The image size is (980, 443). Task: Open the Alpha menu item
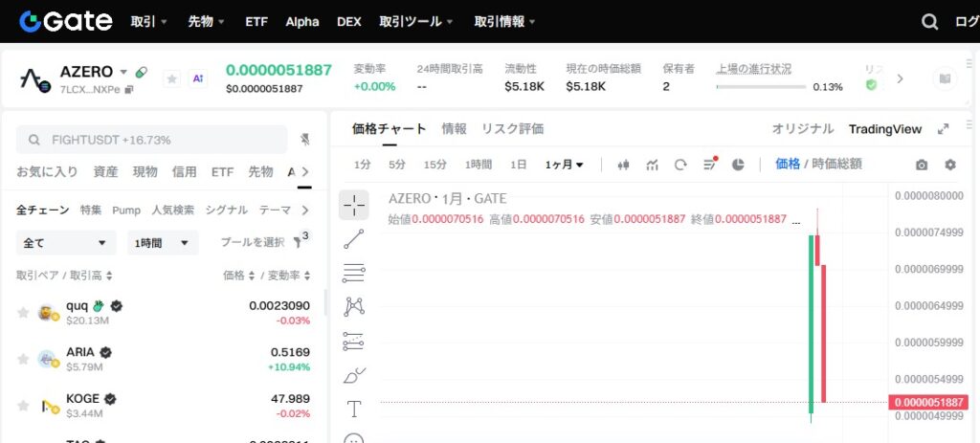(302, 21)
